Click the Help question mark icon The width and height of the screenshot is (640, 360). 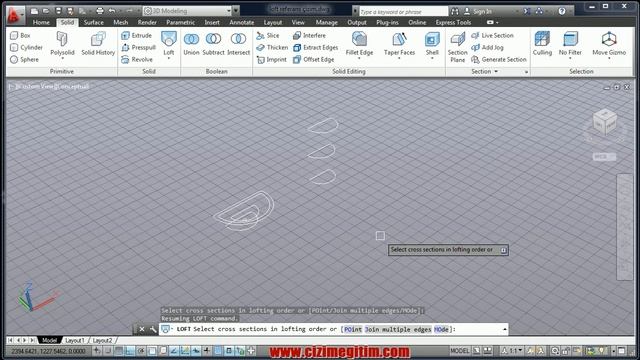click(562, 11)
